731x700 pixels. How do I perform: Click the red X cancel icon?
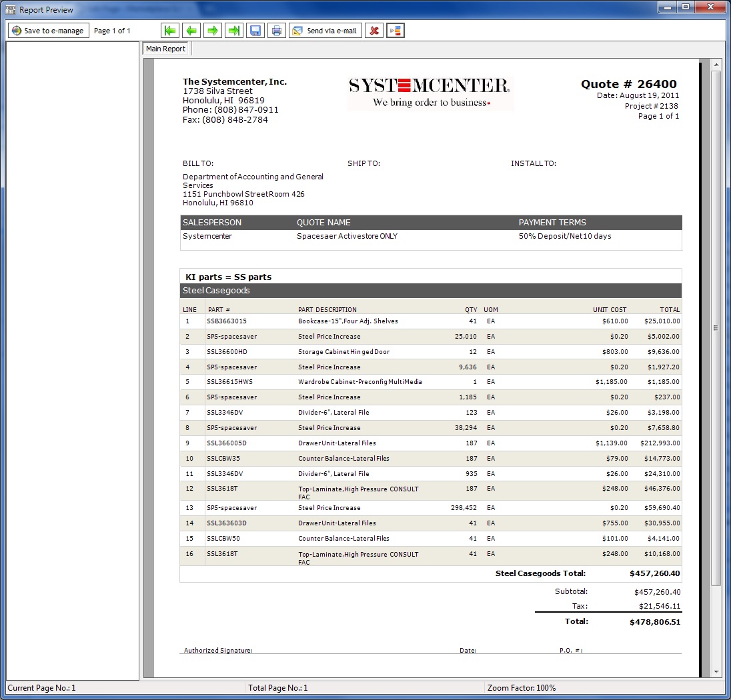tap(374, 31)
